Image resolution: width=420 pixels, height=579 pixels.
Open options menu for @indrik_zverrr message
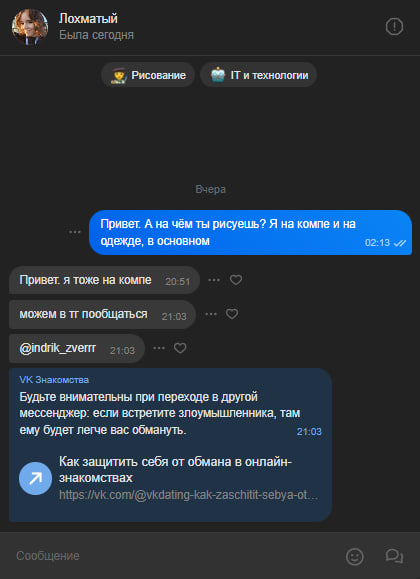point(159,348)
